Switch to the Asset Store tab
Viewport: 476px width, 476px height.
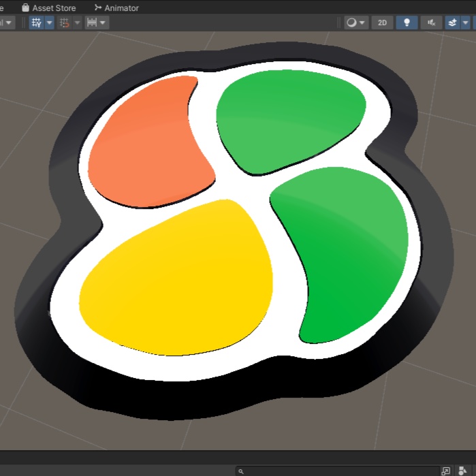pyautogui.click(x=49, y=8)
